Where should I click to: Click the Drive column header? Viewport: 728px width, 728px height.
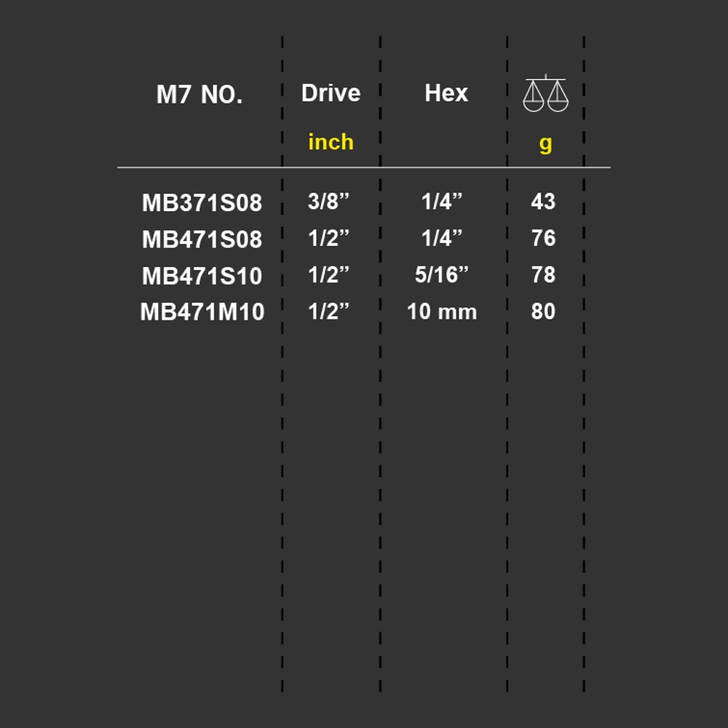(x=331, y=93)
